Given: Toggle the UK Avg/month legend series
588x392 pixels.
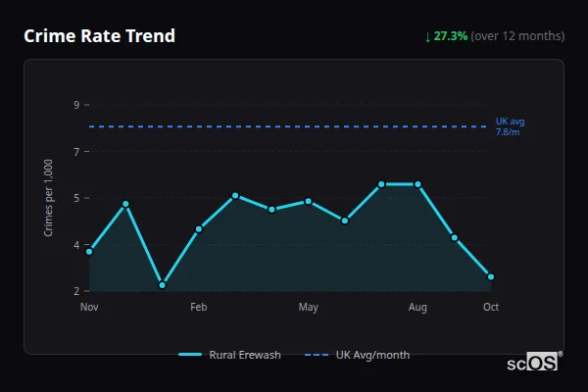Looking at the screenshot, I should [372, 355].
